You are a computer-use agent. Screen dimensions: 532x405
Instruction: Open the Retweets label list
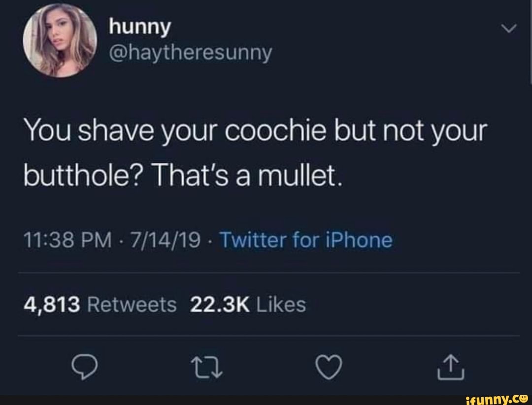(x=132, y=304)
